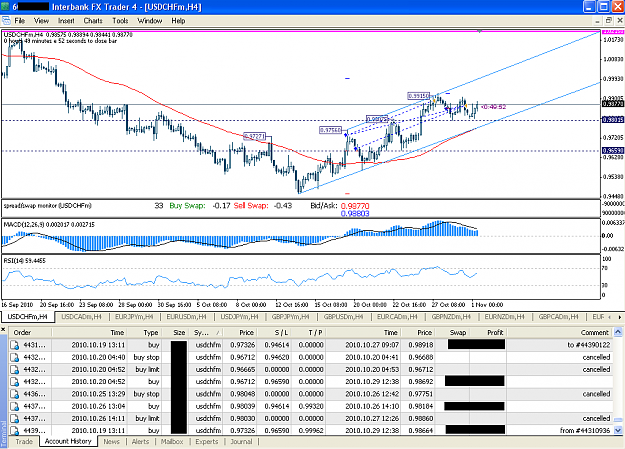This screenshot has height=449, width=625.
Task: Switch to GBPJPYm,H4 chart tab
Action: click(x=290, y=317)
